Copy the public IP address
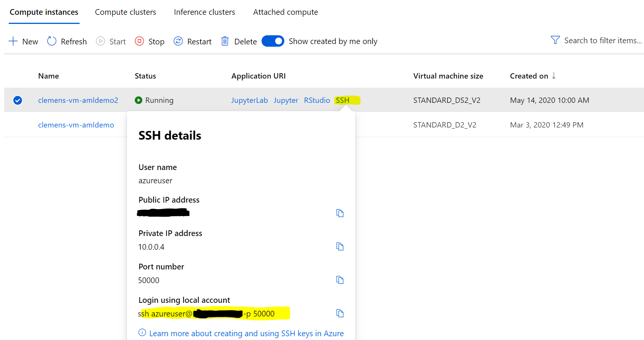 [340, 213]
